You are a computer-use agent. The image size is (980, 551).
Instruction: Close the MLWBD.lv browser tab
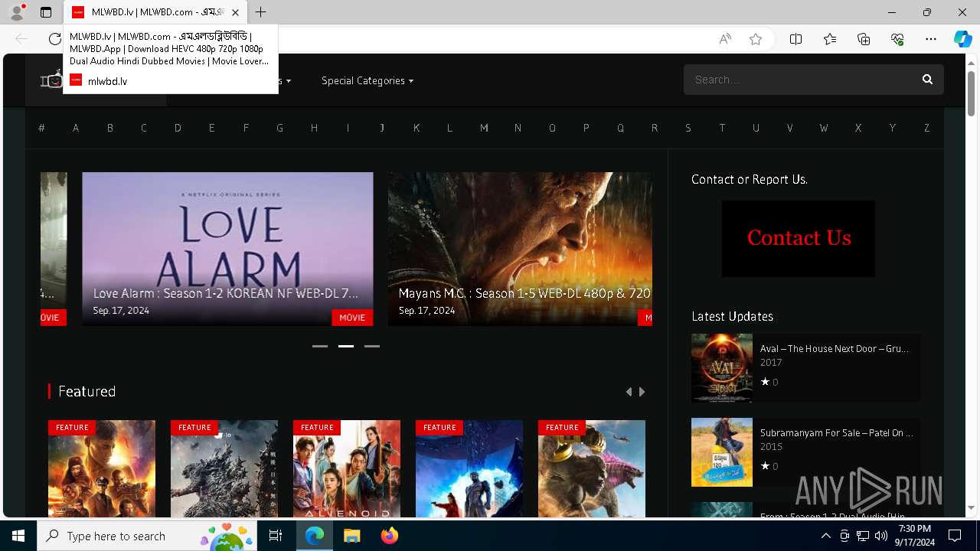tap(235, 12)
